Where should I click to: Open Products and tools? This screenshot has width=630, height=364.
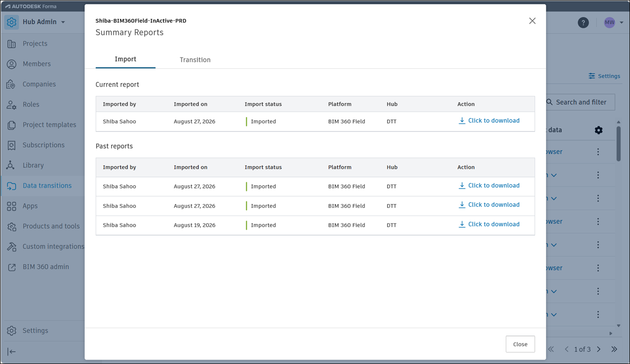(51, 226)
